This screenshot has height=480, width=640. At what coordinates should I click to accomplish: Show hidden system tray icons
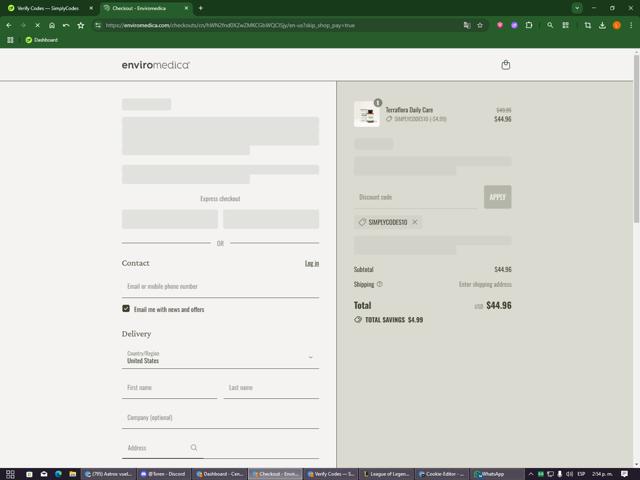[531, 474]
